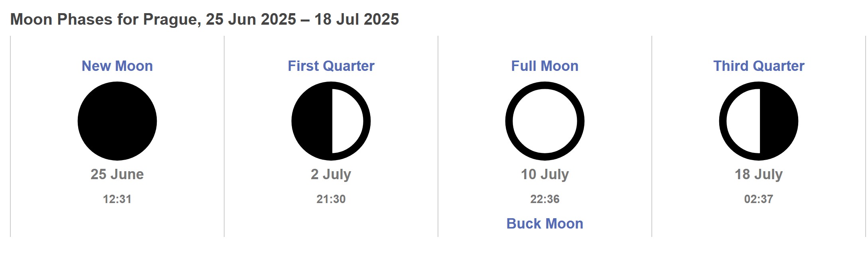Select the 25 June date
The image size is (868, 258).
[117, 174]
